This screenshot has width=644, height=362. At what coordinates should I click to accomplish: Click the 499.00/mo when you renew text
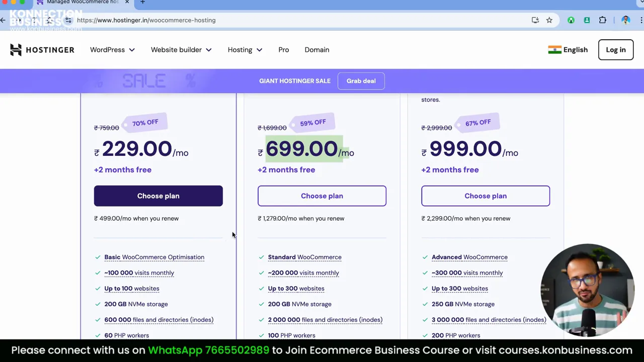click(x=136, y=218)
